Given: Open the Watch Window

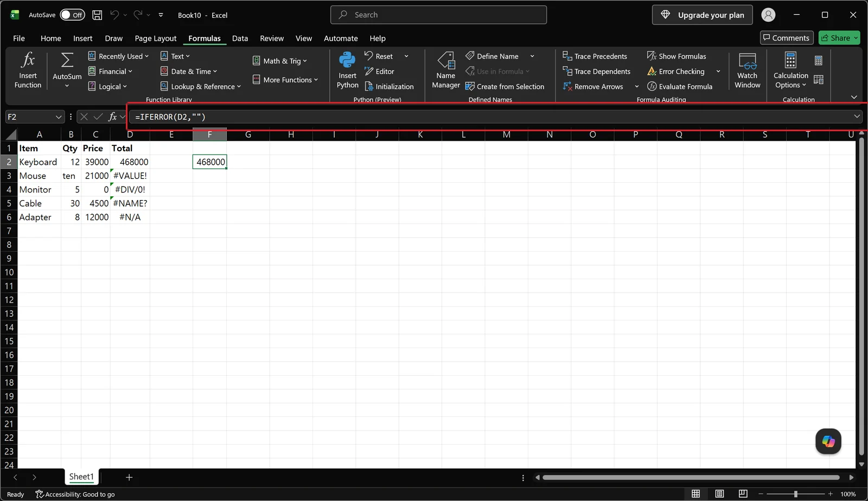Looking at the screenshot, I should (x=748, y=70).
